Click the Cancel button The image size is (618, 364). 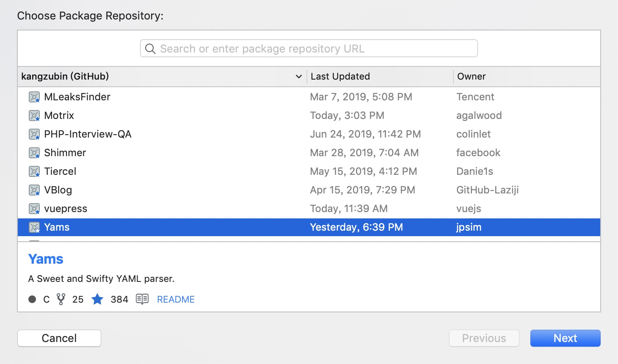(x=59, y=338)
